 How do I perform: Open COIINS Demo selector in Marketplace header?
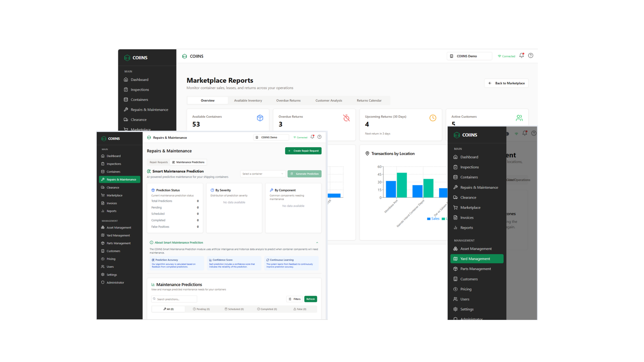(469, 56)
